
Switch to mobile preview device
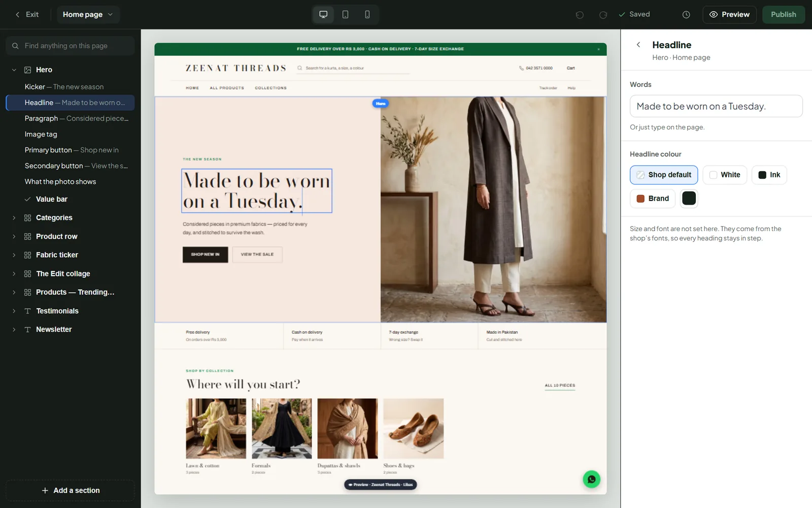coord(367,14)
